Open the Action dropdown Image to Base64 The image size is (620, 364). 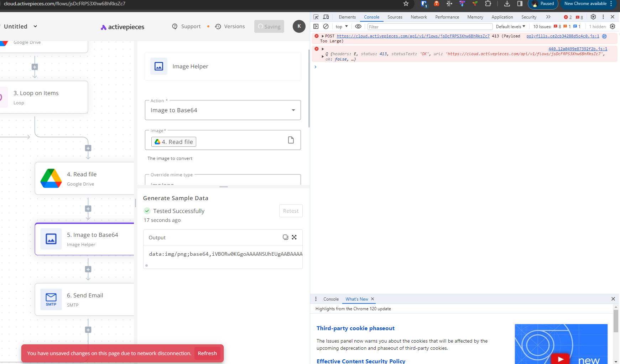pos(223,110)
